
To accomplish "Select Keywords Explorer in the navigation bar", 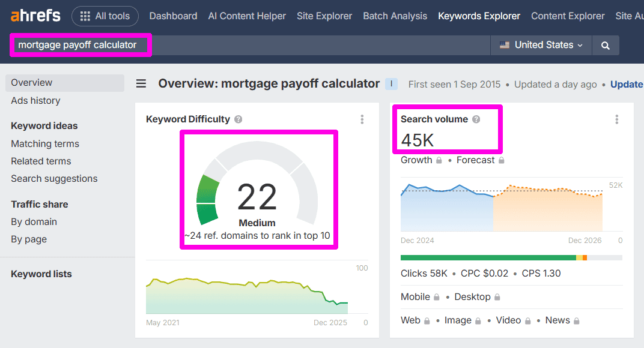I will coord(479,16).
